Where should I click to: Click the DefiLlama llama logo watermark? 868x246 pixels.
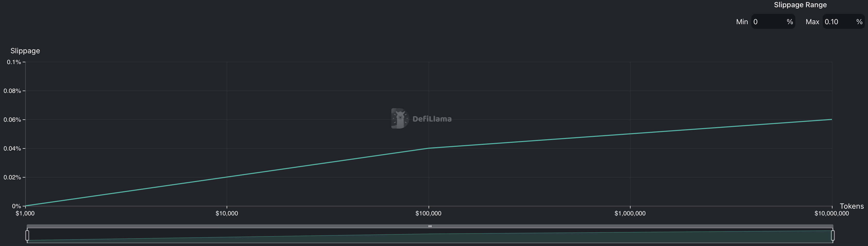point(400,118)
